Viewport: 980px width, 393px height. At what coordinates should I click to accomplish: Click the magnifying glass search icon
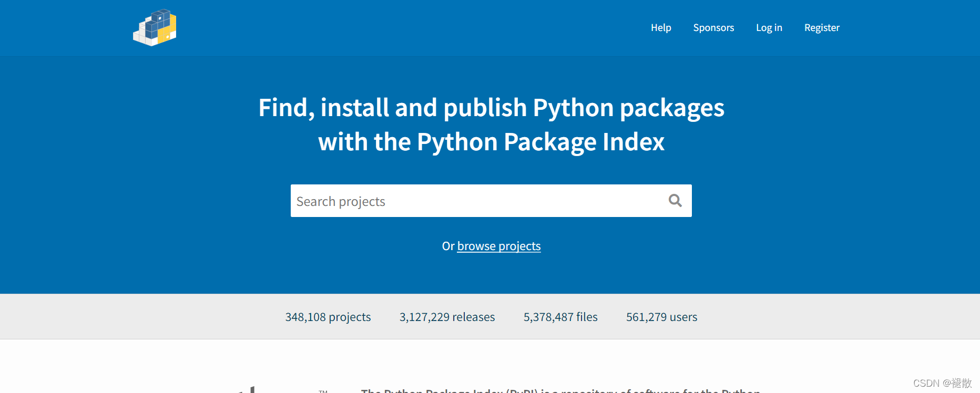click(x=675, y=201)
